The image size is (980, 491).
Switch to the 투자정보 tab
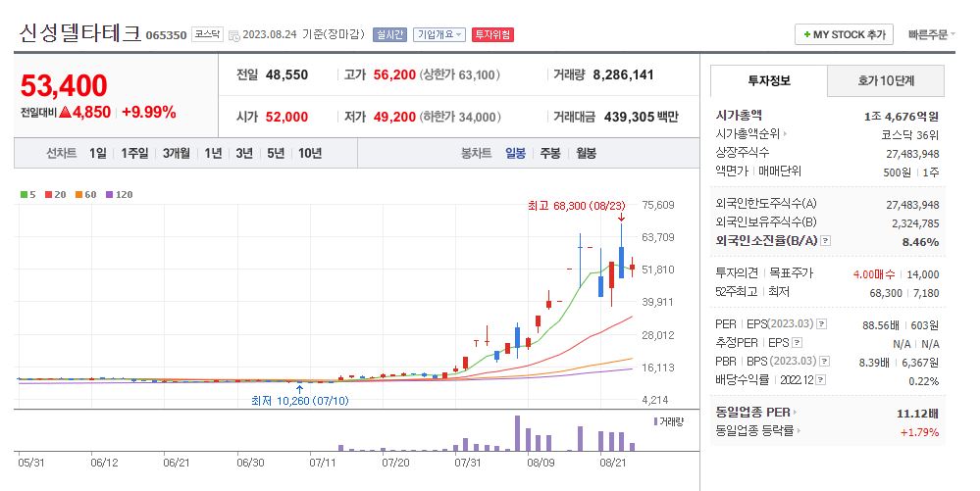(769, 80)
